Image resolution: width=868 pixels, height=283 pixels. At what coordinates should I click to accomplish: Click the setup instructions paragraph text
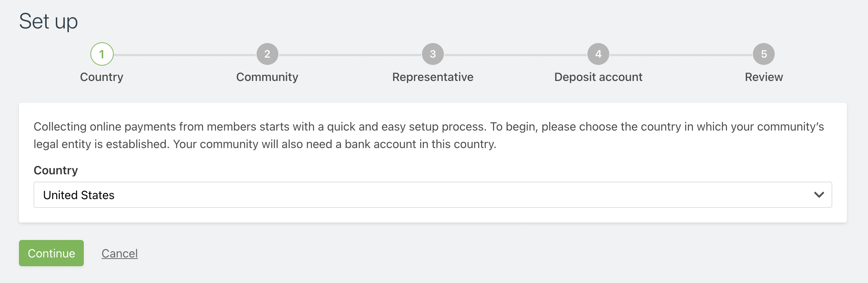(x=429, y=135)
